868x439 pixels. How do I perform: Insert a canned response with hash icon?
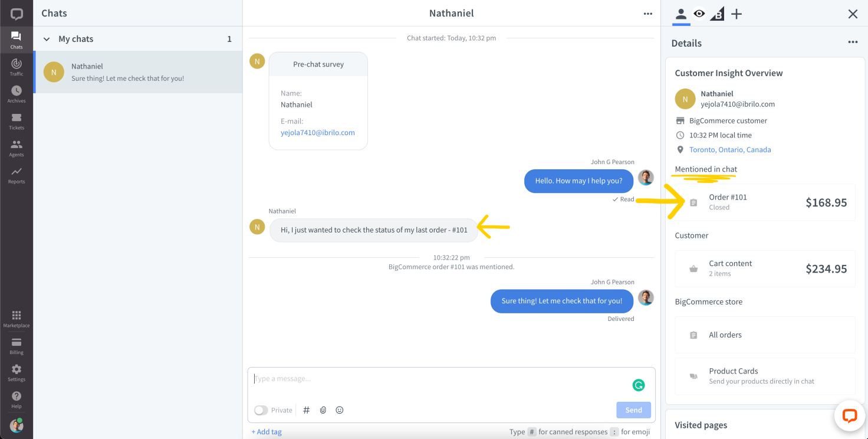click(306, 410)
